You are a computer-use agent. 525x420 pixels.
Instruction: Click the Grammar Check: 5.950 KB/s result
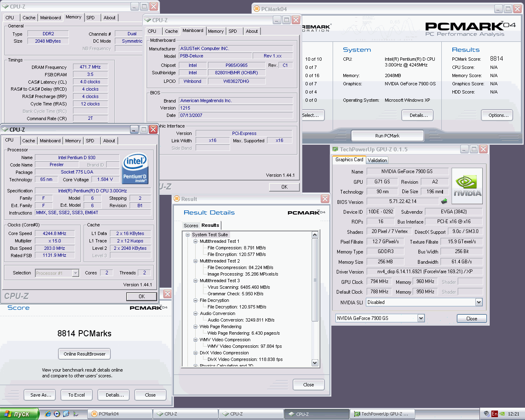pyautogui.click(x=235, y=294)
